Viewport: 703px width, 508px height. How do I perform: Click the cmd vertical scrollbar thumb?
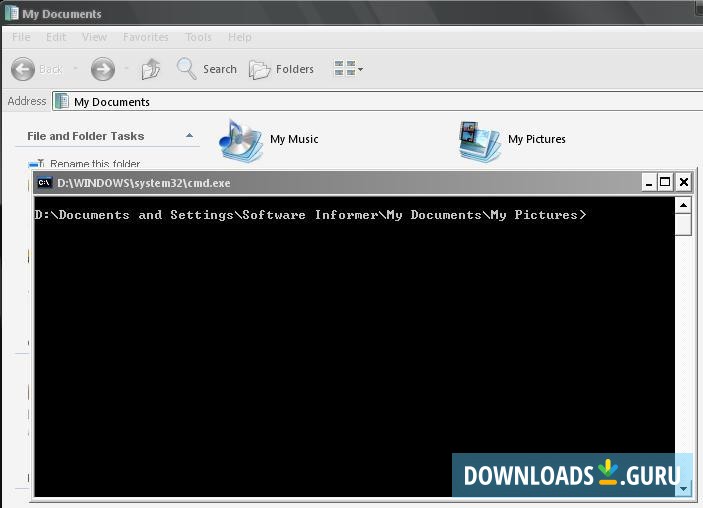[x=683, y=225]
